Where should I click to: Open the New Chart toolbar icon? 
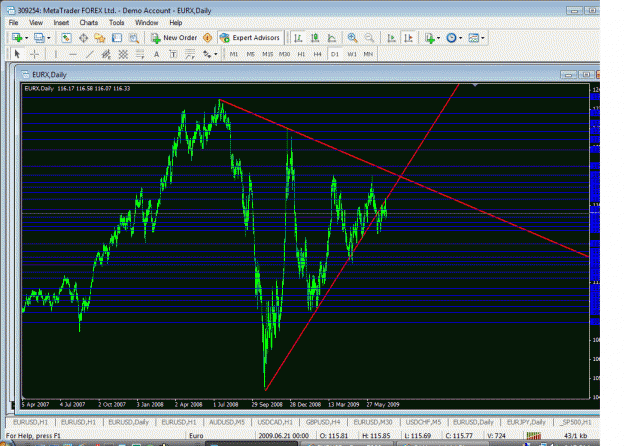point(17,38)
